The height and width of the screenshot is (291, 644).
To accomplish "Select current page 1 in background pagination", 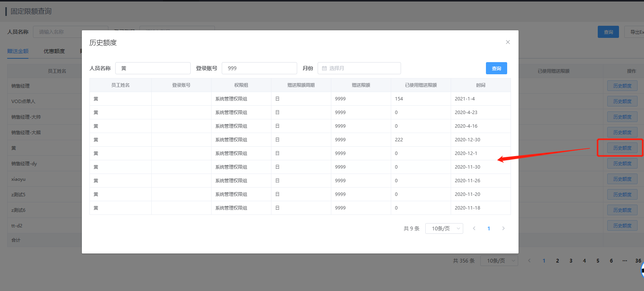I will click(544, 261).
